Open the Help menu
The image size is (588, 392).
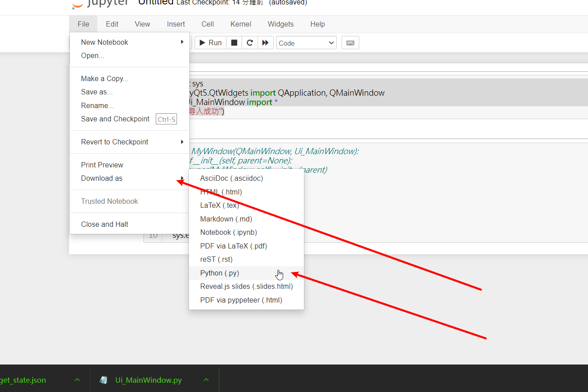[x=317, y=24]
